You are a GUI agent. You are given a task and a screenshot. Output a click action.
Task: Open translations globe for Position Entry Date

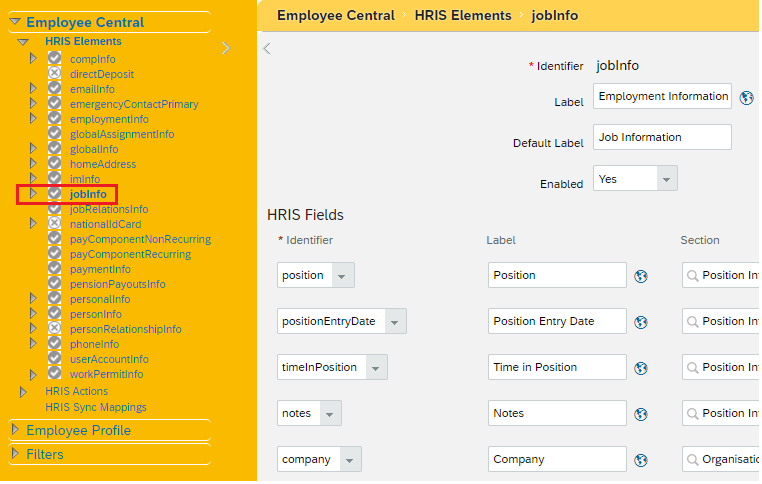click(x=641, y=322)
